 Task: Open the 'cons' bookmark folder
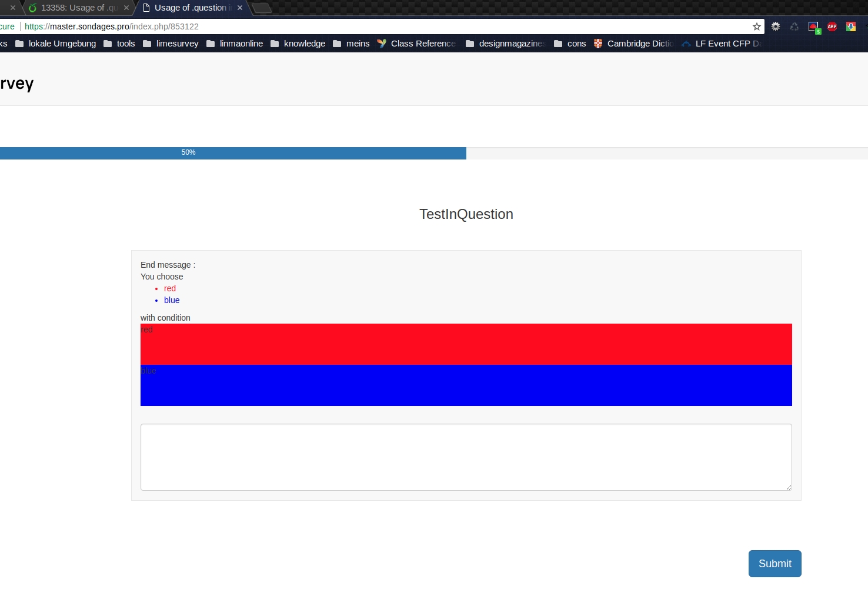(570, 44)
